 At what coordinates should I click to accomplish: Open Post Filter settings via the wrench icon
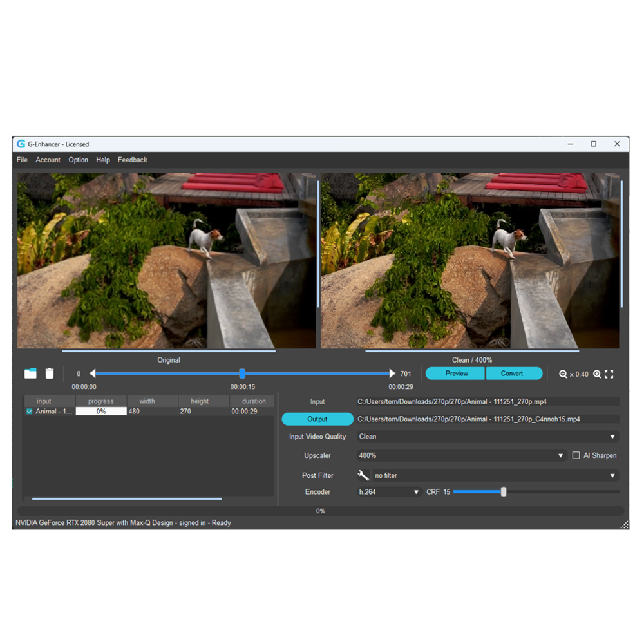pyautogui.click(x=363, y=475)
